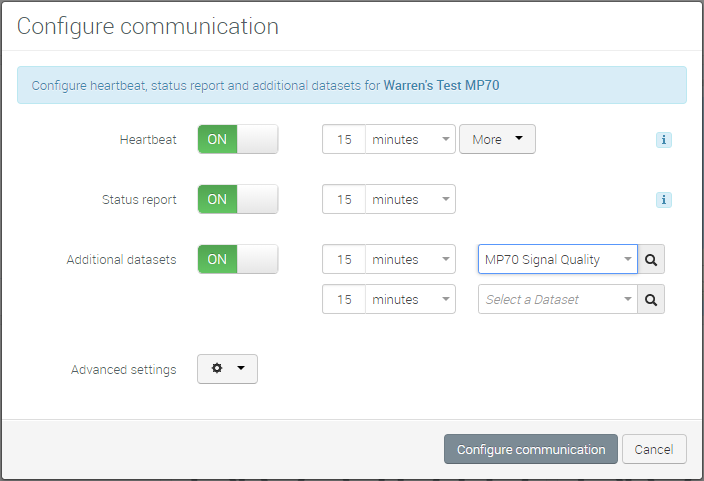
Task: Open first Additional datasets minutes dropdown
Action: point(410,259)
